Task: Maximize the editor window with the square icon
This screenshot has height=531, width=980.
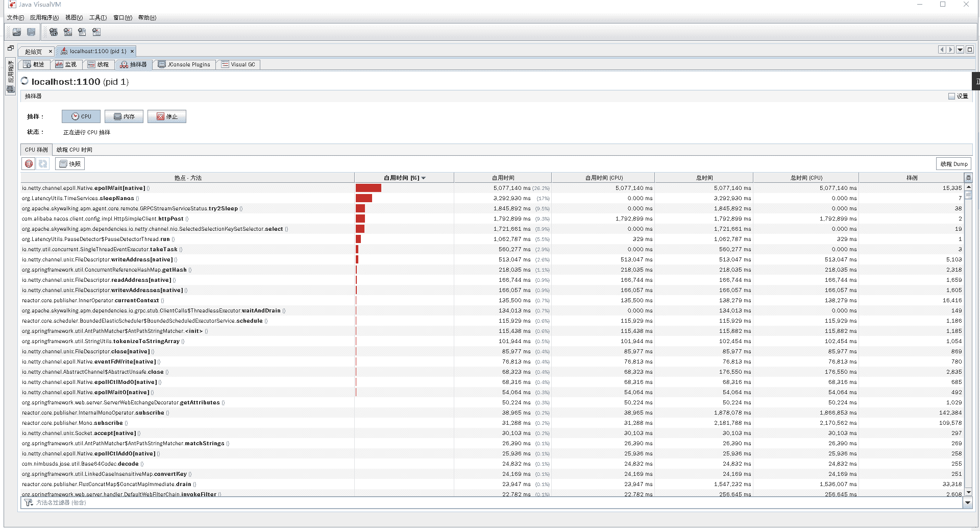Action: point(970,50)
